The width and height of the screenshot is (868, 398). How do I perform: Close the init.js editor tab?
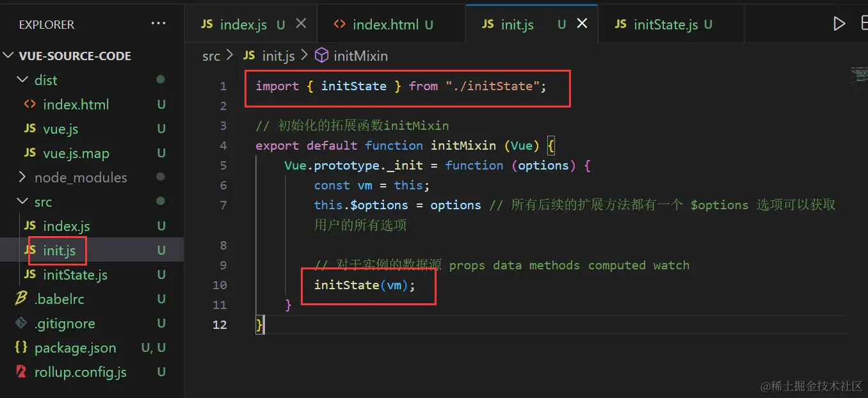(582, 24)
